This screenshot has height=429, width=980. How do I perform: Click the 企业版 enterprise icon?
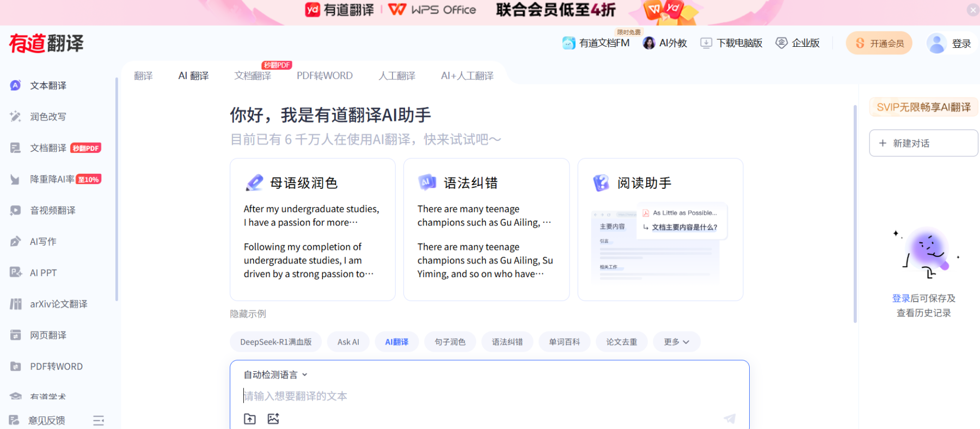[x=781, y=43]
